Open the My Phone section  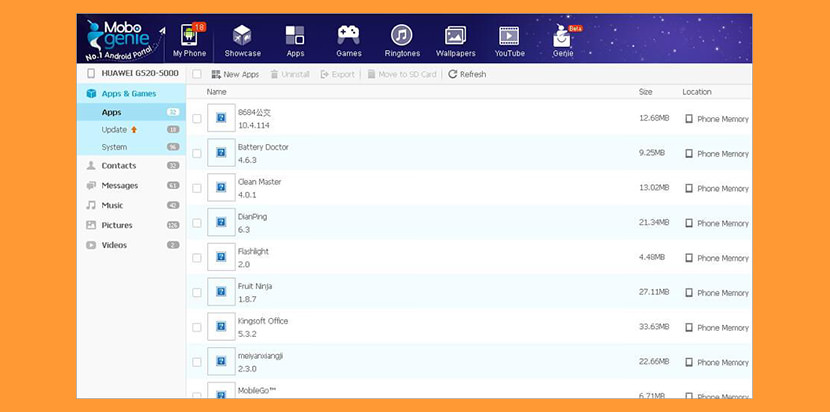tap(190, 40)
